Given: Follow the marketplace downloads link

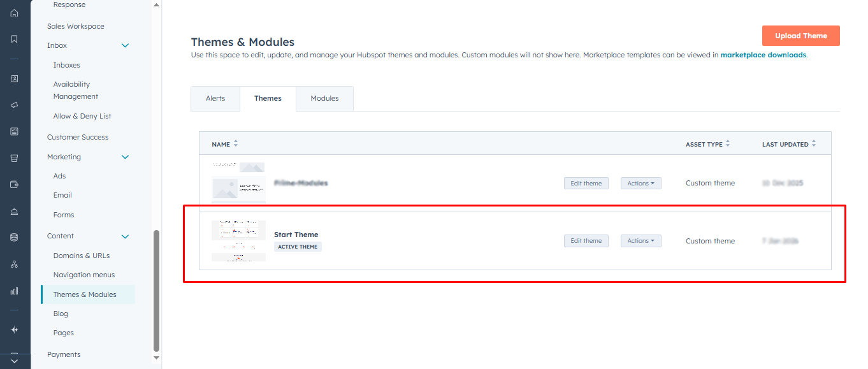Looking at the screenshot, I should 763,55.
